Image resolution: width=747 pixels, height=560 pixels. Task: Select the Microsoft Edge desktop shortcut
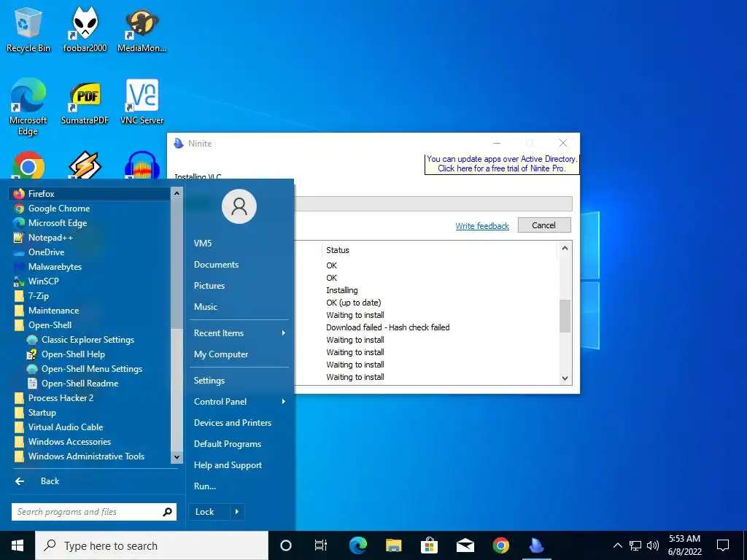point(28,107)
